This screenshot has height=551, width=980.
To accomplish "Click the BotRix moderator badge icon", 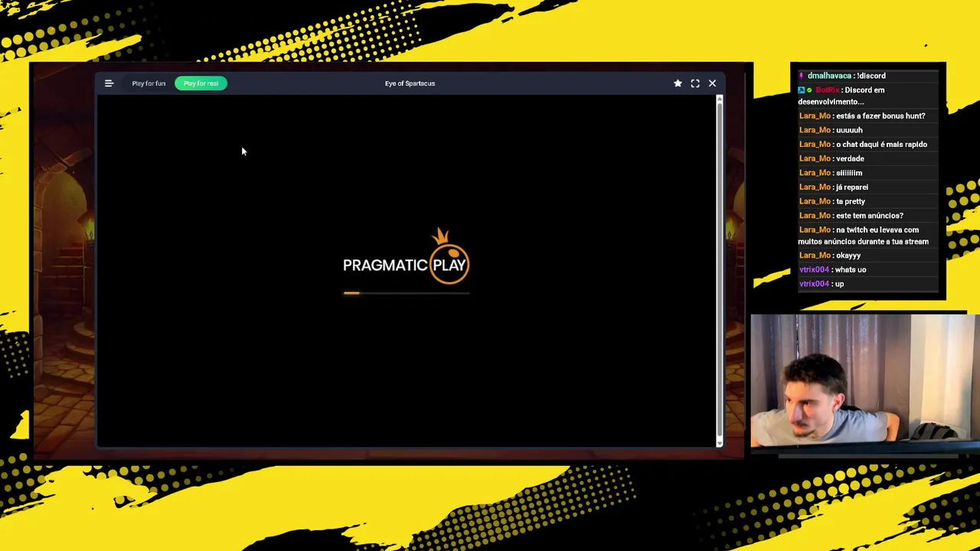I will coord(802,90).
